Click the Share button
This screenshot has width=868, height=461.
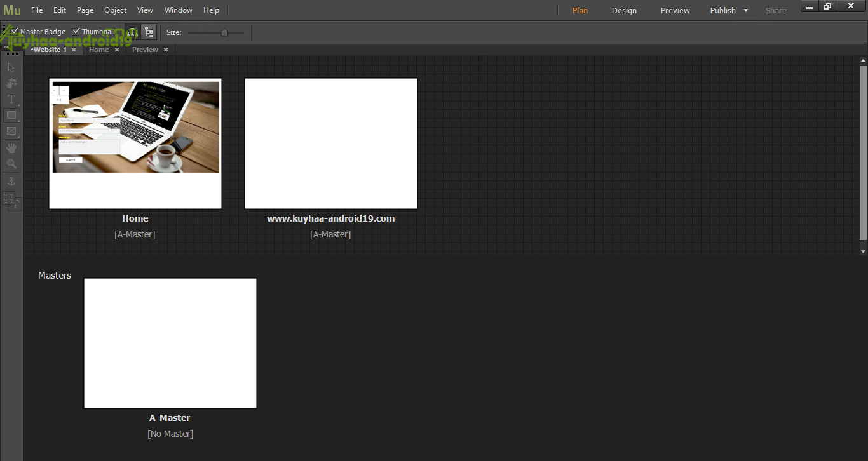click(776, 10)
